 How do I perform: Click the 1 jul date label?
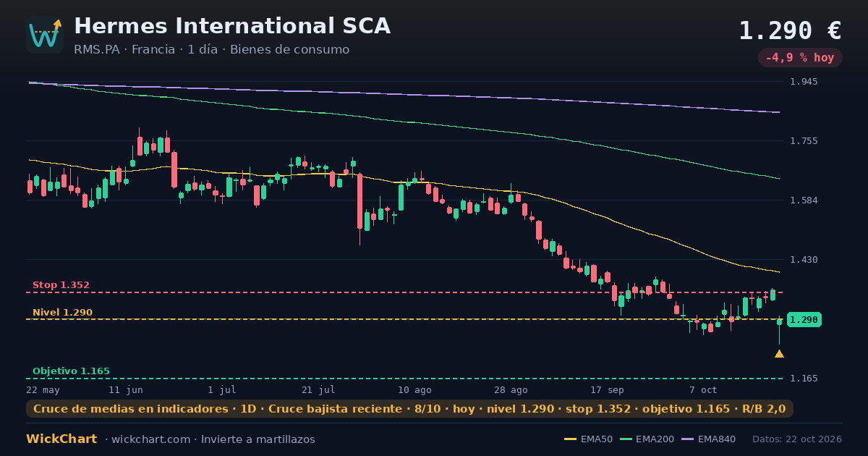click(x=222, y=389)
